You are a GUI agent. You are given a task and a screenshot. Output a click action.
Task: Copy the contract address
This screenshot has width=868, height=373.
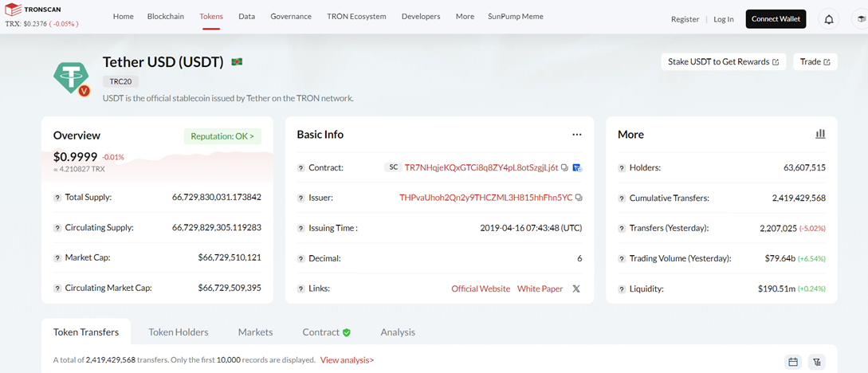pyautogui.click(x=564, y=167)
